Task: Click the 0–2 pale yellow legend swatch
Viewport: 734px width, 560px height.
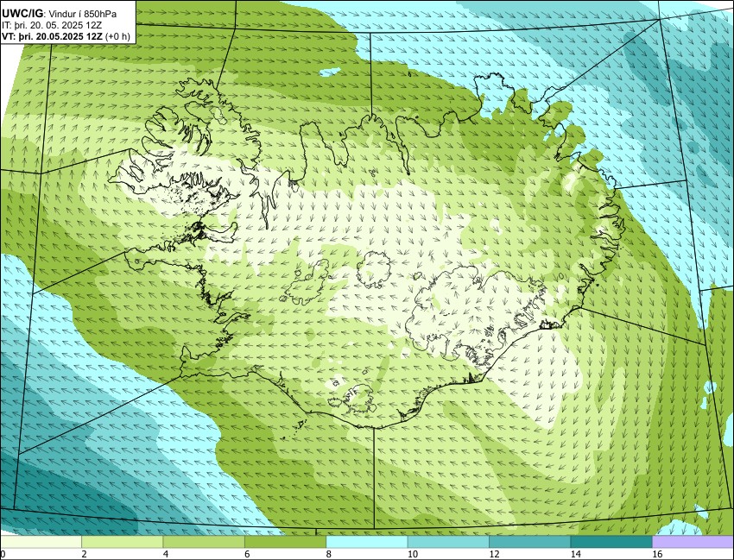Action: click(41, 542)
